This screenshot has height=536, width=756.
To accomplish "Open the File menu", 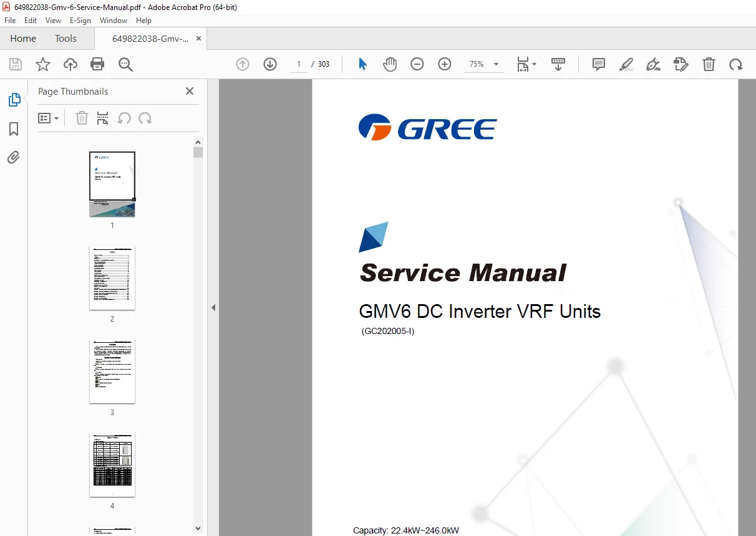I will pyautogui.click(x=10, y=21).
